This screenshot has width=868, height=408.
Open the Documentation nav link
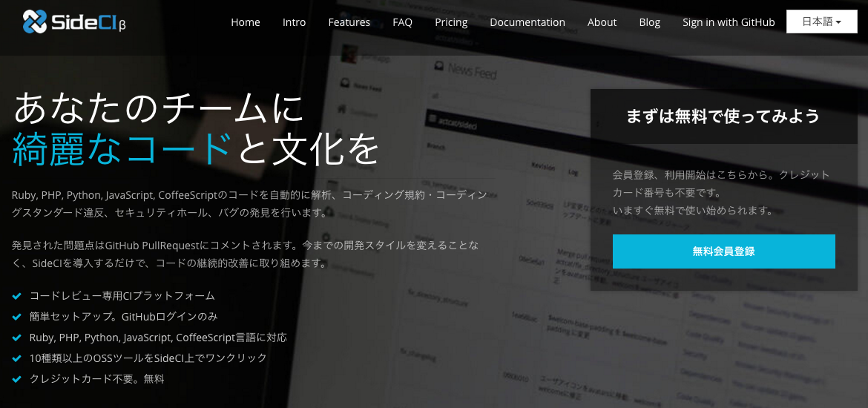pyautogui.click(x=527, y=22)
